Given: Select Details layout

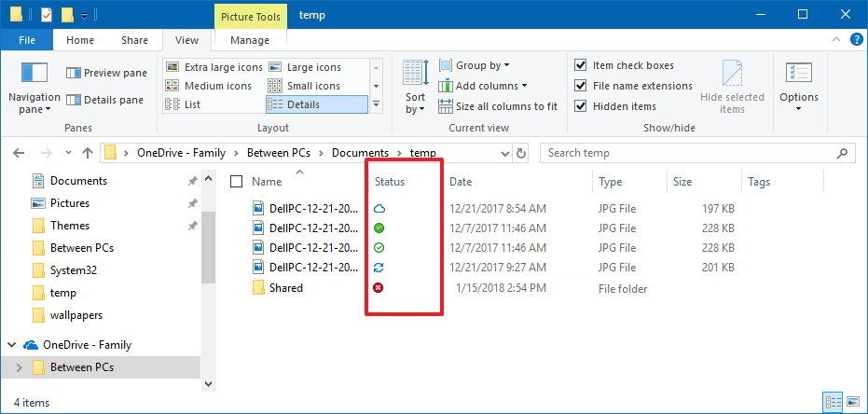Looking at the screenshot, I should point(317,104).
